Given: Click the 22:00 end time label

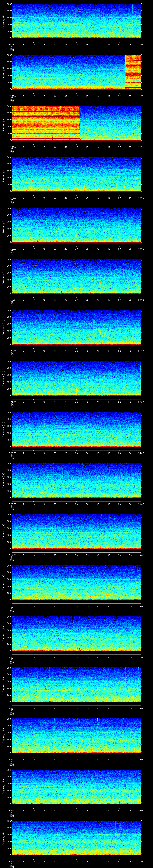Looking at the screenshot, I should pos(141,402).
